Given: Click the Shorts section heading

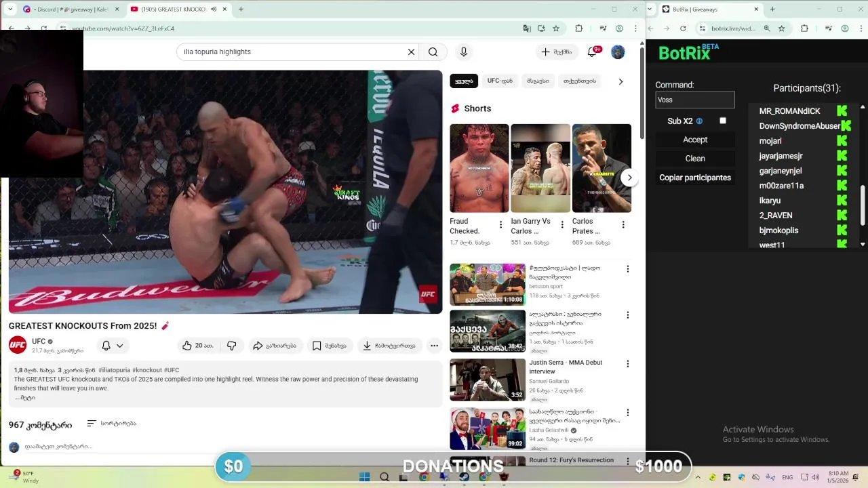Looking at the screenshot, I should click(x=477, y=108).
